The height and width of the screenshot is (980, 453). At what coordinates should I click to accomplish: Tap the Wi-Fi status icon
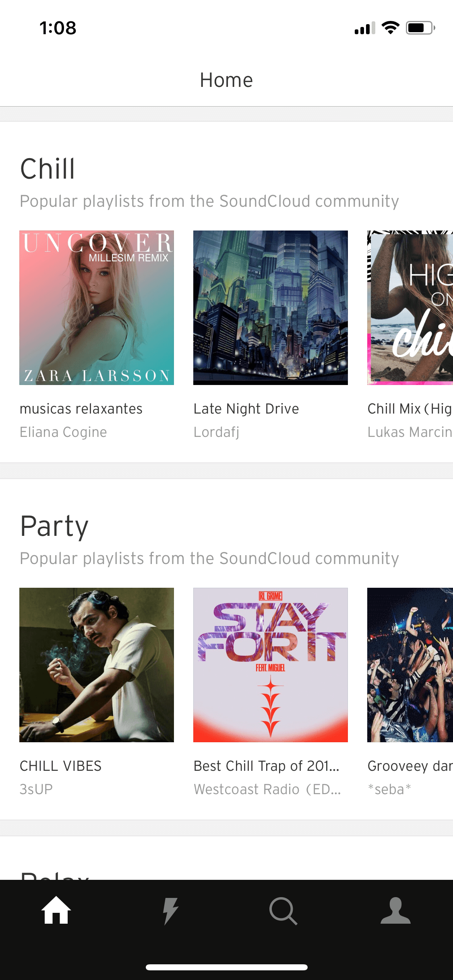(x=390, y=28)
